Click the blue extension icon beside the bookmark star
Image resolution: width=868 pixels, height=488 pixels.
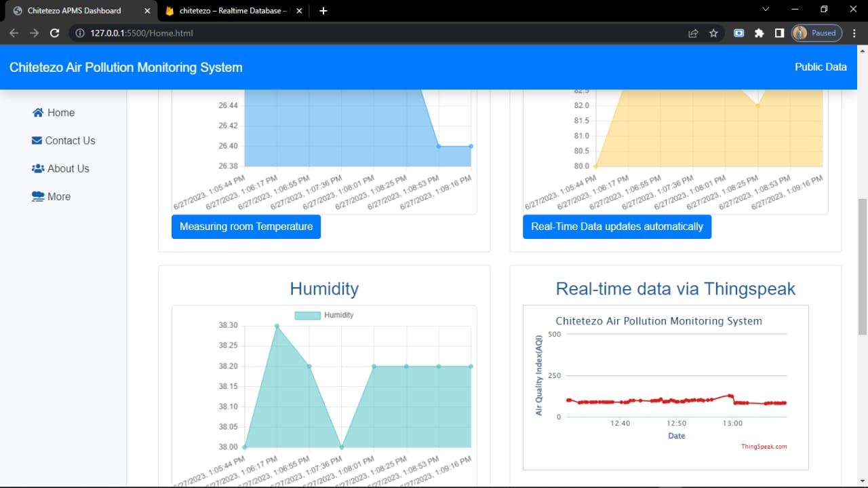[x=739, y=33]
